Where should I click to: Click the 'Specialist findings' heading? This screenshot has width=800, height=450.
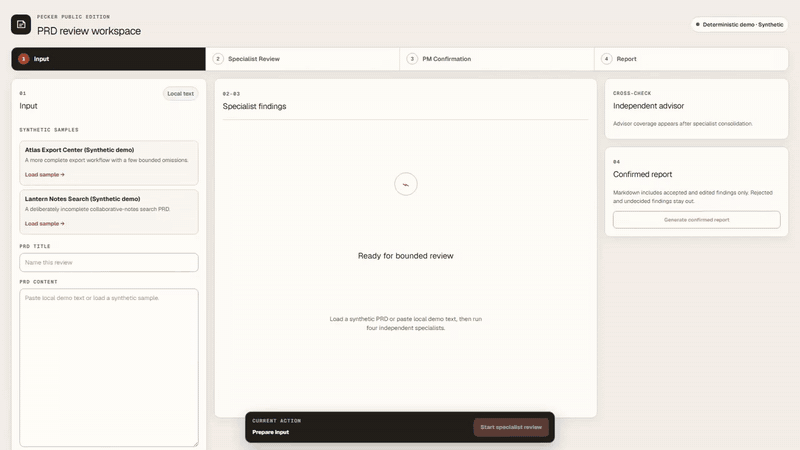254,107
